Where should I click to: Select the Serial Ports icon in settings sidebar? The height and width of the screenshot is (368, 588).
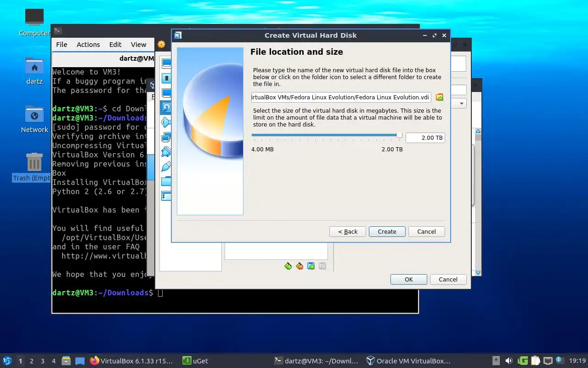(x=166, y=152)
